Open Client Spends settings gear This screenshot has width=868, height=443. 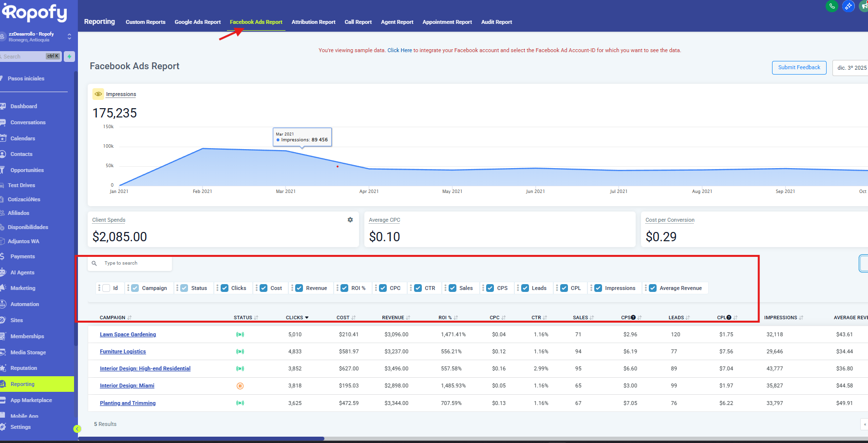tap(350, 220)
